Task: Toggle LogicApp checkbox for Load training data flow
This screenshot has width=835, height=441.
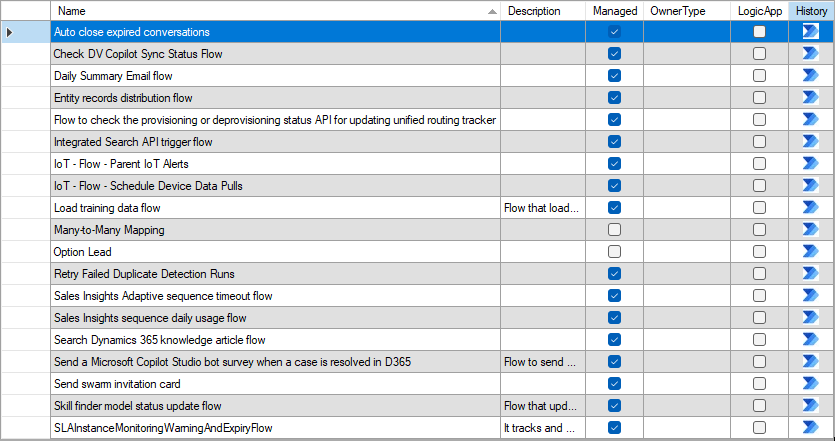Action: [759, 208]
